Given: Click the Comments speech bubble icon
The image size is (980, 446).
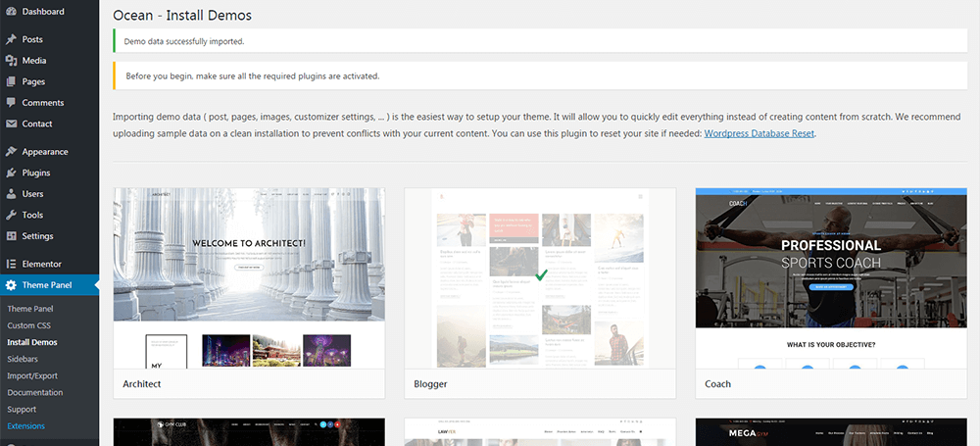Looking at the screenshot, I should [x=10, y=103].
